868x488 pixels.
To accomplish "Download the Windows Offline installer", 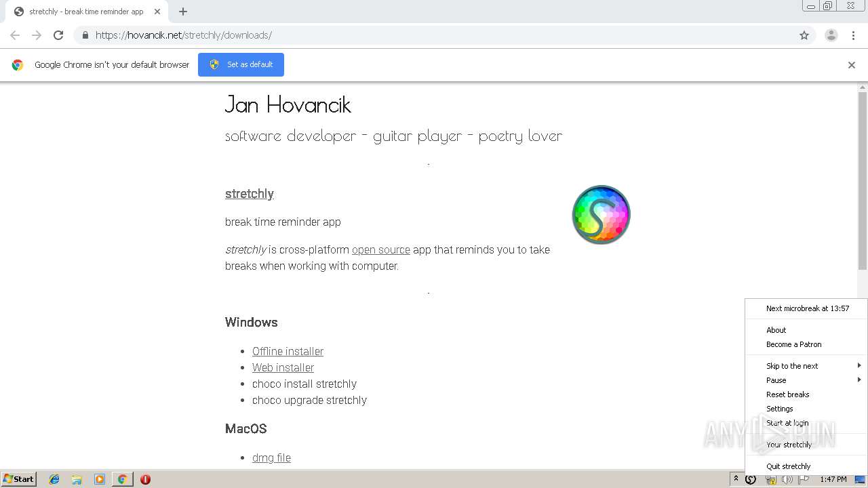I will [288, 352].
